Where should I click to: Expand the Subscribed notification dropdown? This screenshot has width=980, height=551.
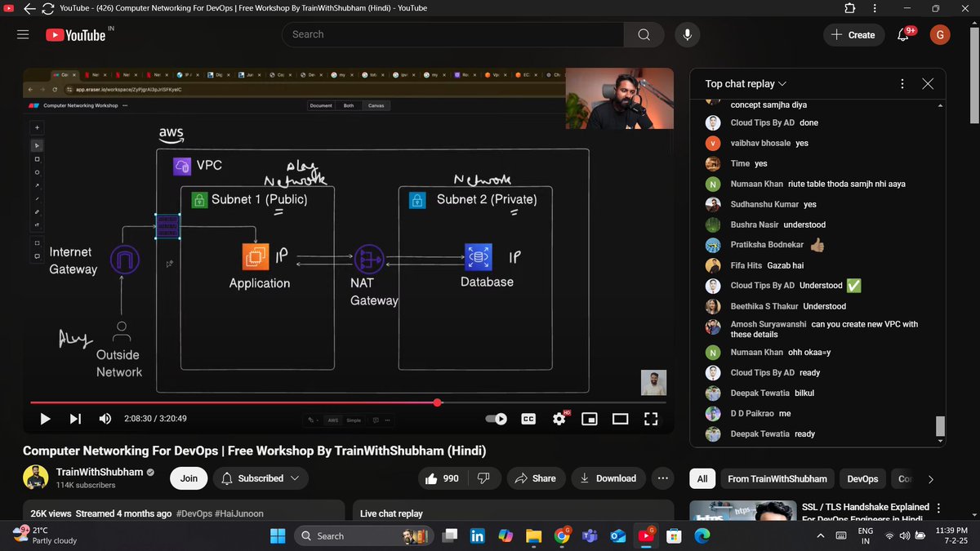click(x=260, y=478)
